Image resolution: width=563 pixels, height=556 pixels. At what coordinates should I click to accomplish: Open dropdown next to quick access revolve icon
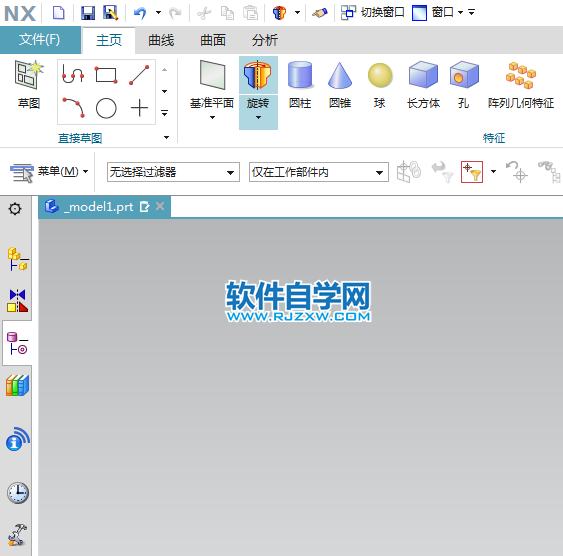297,13
